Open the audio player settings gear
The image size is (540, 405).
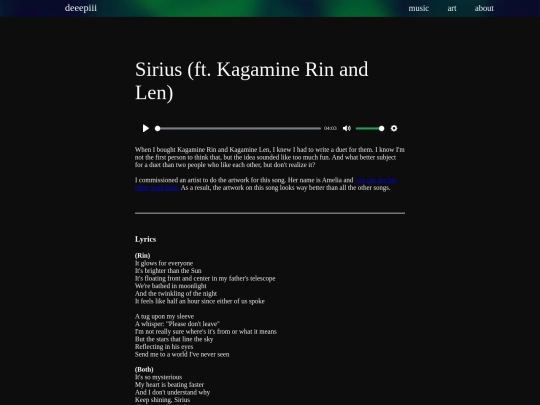(x=394, y=128)
